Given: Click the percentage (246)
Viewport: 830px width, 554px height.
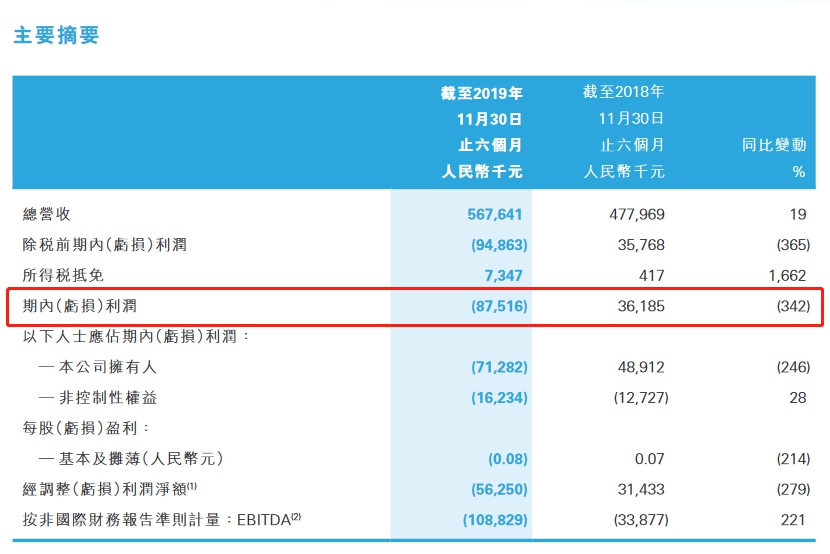Looking at the screenshot, I should (793, 367).
